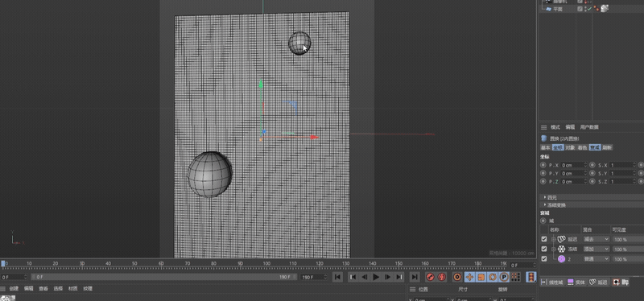This screenshot has height=301, width=644.
Task: Switch to the 着色 attribute tab
Action: [x=582, y=147]
